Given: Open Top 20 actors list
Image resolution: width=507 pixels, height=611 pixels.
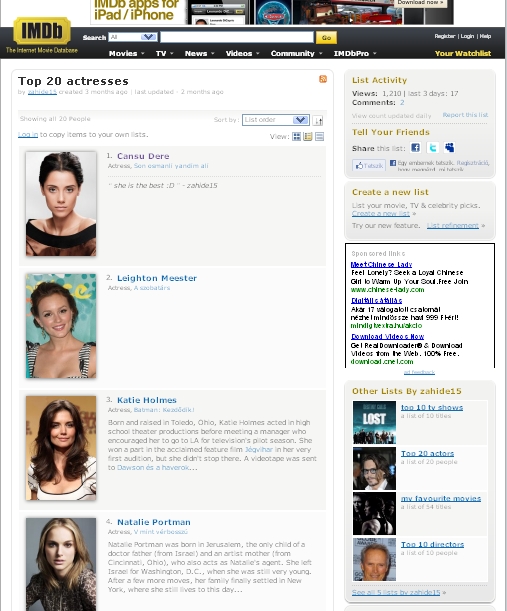Looking at the screenshot, I should coord(428,453).
